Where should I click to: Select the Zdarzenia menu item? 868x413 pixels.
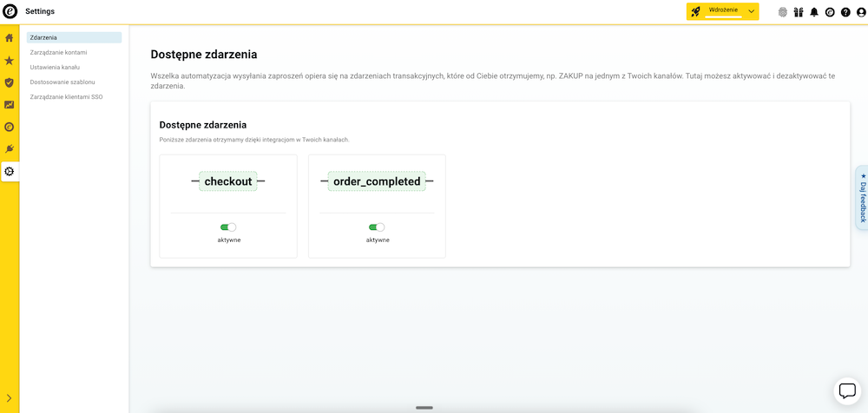[x=74, y=37]
